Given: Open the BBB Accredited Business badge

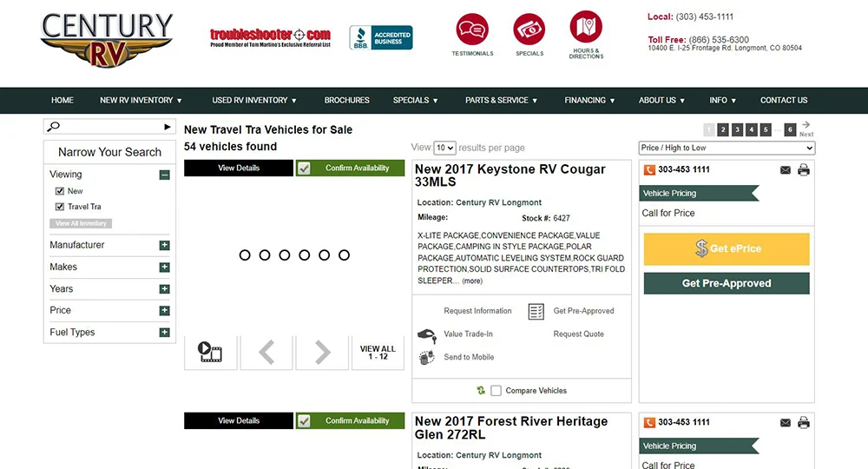Looking at the screenshot, I should [x=381, y=37].
